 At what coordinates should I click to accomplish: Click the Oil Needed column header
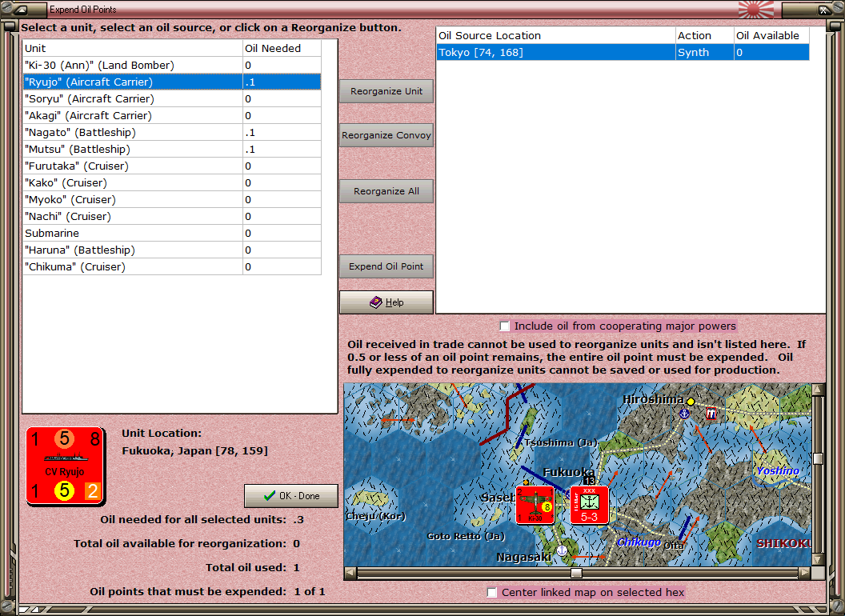282,48
